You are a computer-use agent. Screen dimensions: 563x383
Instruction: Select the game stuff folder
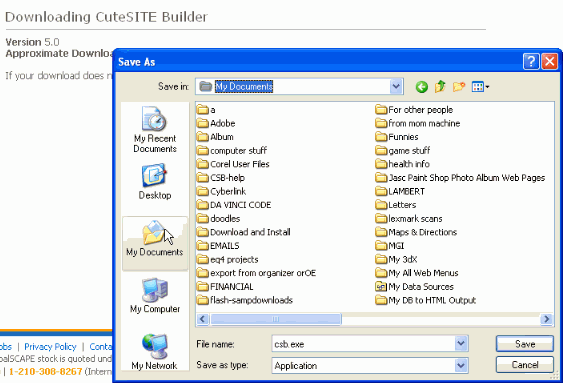(x=403, y=151)
